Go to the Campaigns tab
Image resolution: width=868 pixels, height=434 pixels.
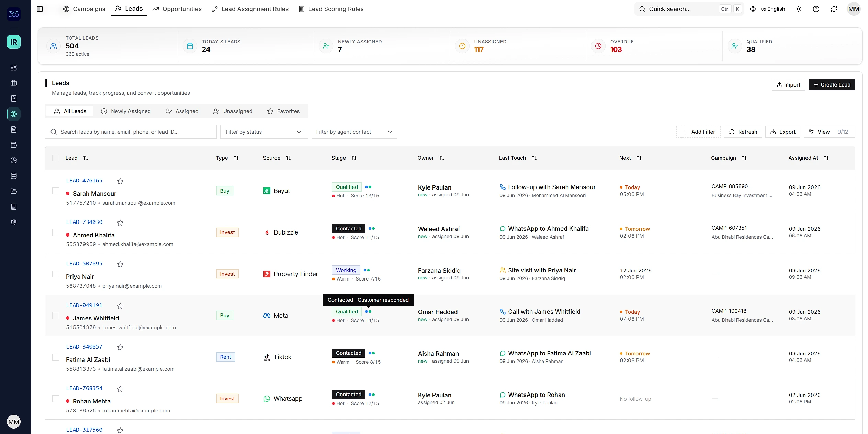click(84, 9)
